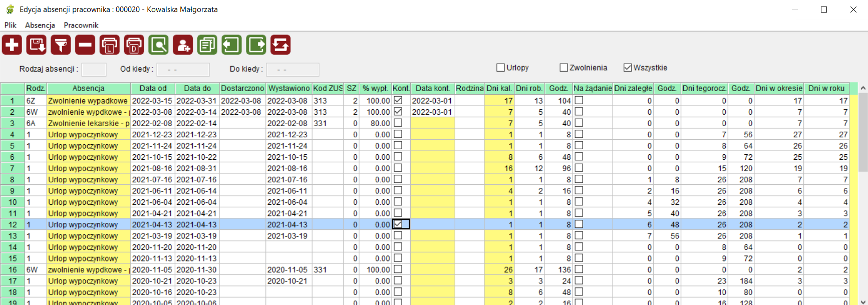Click the funnel filter toolbar icon
The width and height of the screenshot is (868, 305).
[x=61, y=45]
